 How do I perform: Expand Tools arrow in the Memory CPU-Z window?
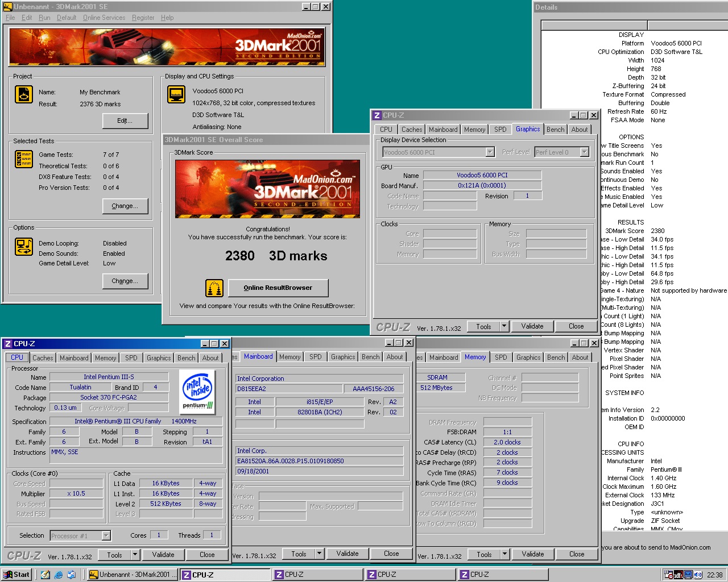click(x=504, y=554)
